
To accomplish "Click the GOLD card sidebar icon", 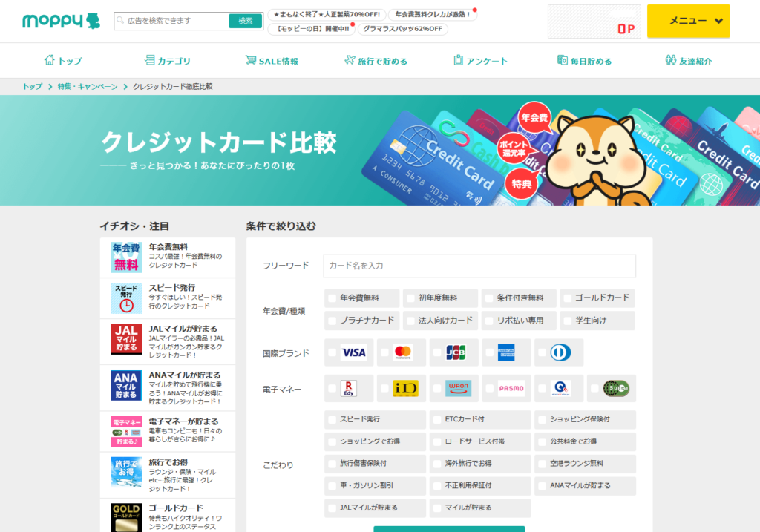I will [126, 516].
